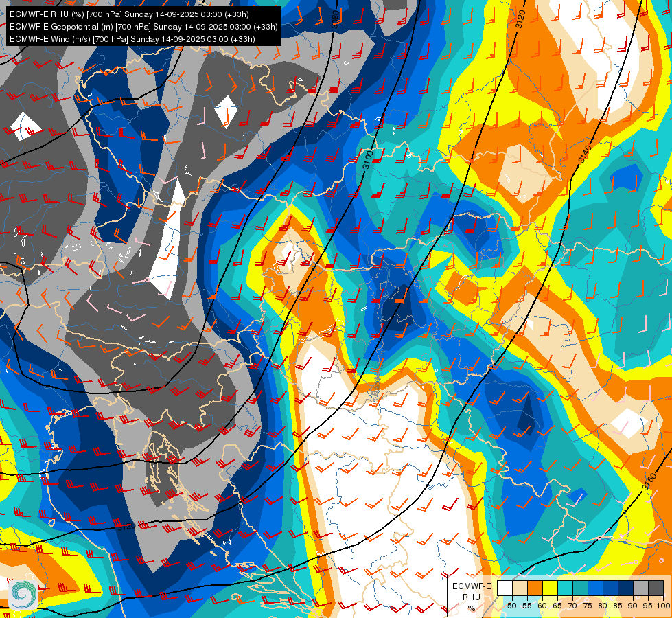Select the Wind (m/s) 700 hPa header line

[132, 39]
